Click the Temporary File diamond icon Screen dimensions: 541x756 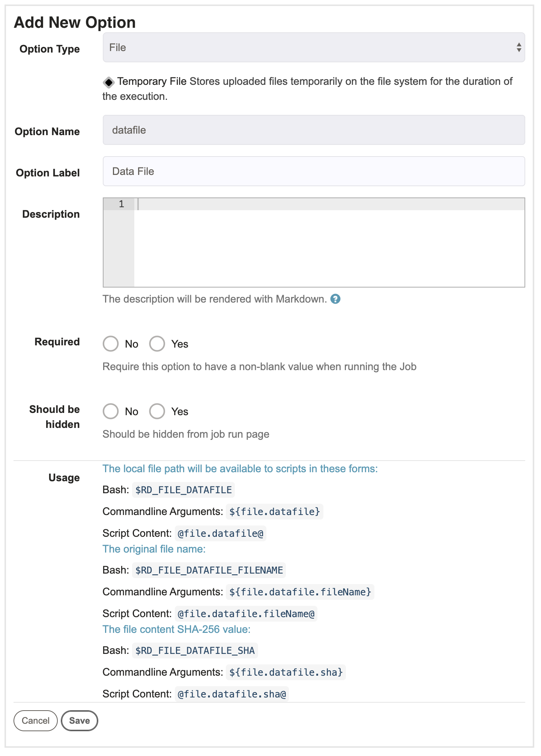coord(109,82)
